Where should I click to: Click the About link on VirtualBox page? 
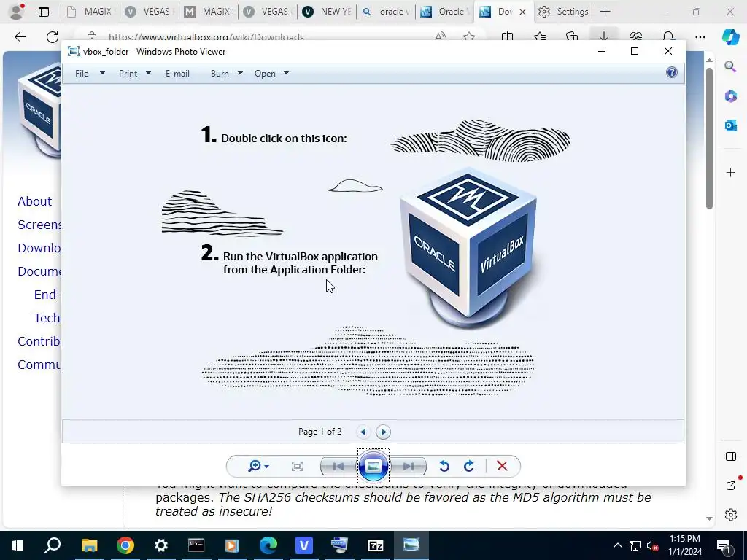click(35, 201)
